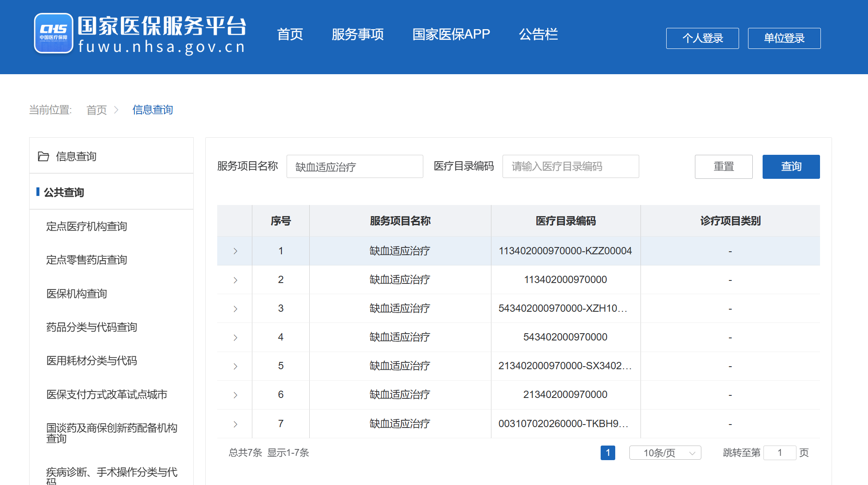Image resolution: width=868 pixels, height=485 pixels.
Task: Open the 公告栏 navigation item
Action: [538, 34]
